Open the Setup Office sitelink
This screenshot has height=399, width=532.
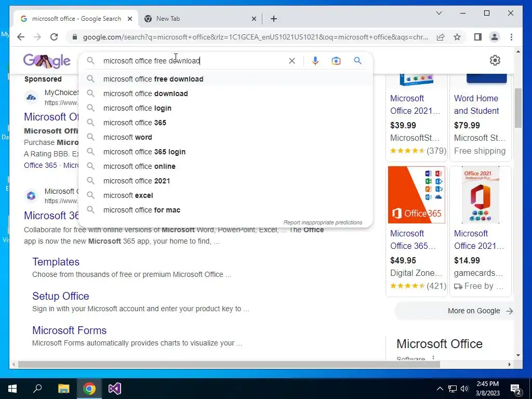click(60, 296)
